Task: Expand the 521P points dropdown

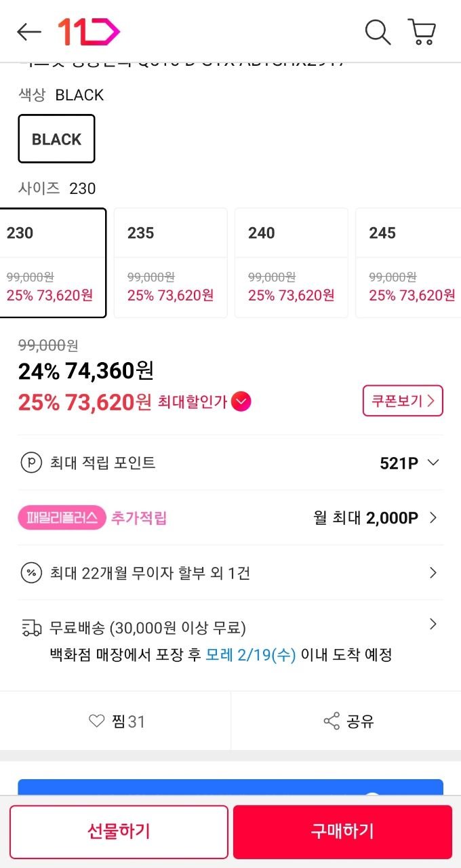Action: [433, 462]
